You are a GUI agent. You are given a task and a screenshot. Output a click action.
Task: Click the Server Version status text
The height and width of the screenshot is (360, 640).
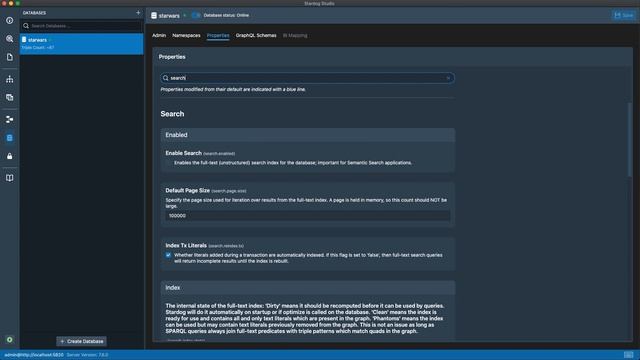[87, 355]
